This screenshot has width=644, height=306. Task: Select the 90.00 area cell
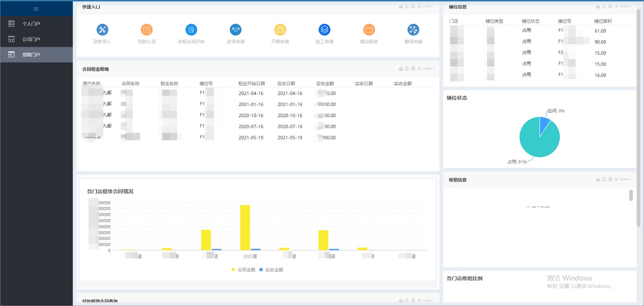(600, 42)
